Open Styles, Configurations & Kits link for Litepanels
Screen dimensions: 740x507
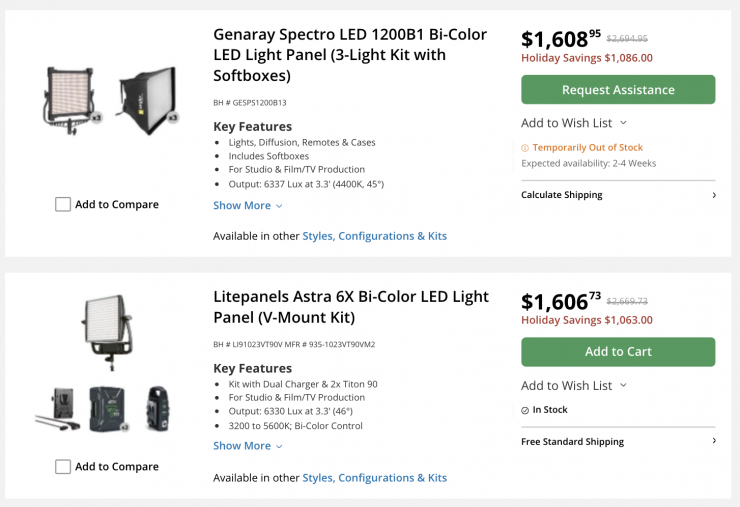(374, 478)
